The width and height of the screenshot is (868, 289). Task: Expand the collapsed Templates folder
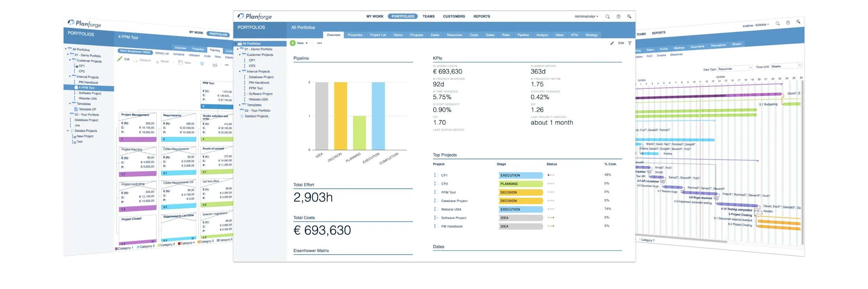(240, 105)
